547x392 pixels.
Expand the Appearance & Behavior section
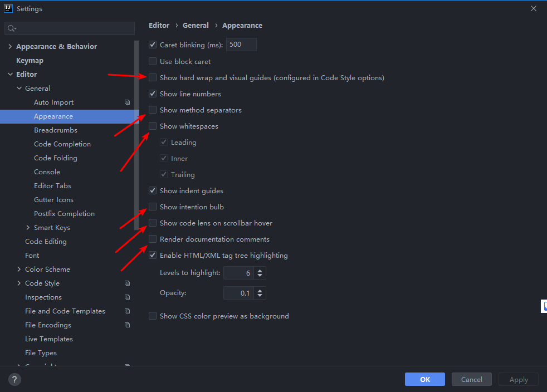pyautogui.click(x=10, y=47)
